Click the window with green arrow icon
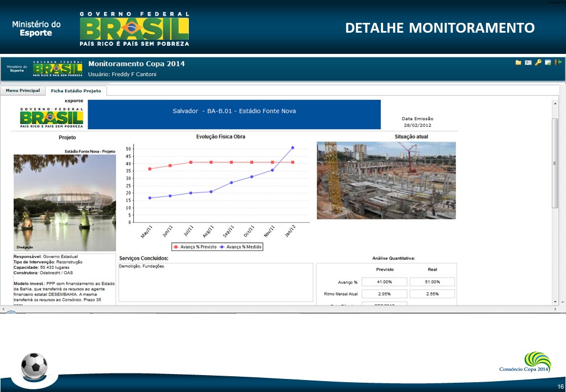The width and height of the screenshot is (566, 392). (x=548, y=63)
